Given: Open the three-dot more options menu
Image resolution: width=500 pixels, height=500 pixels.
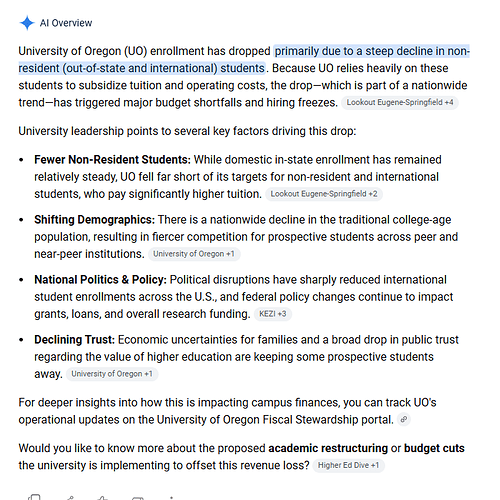Looking at the screenshot, I should click(171, 498).
